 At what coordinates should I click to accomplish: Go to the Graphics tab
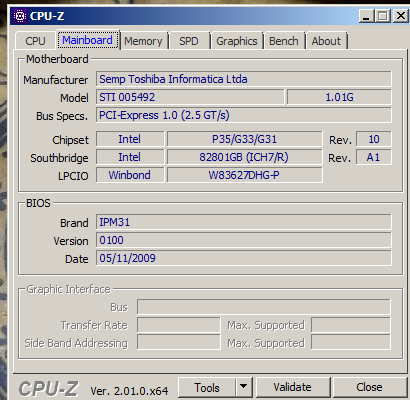[237, 41]
